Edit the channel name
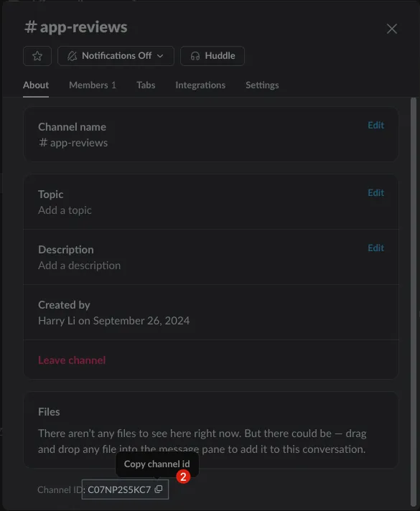The image size is (420, 511). click(376, 125)
